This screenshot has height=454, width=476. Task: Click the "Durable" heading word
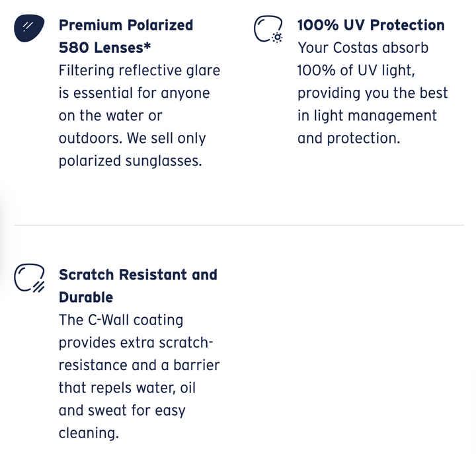click(x=86, y=297)
